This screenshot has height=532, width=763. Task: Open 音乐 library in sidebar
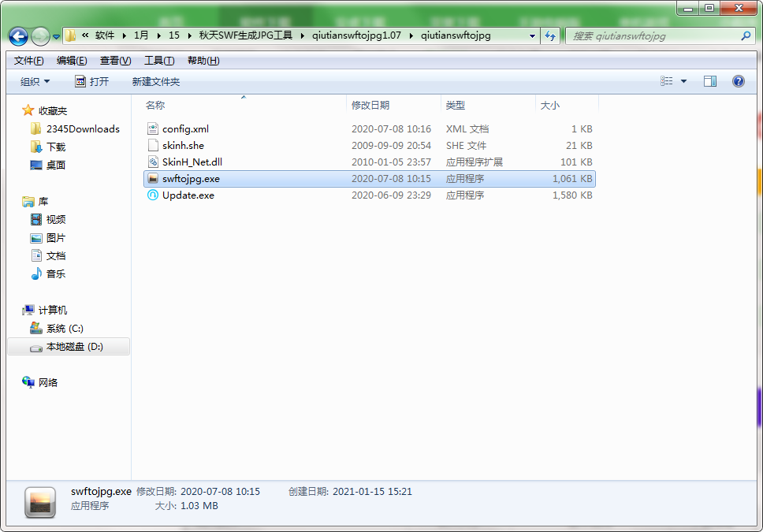click(47, 273)
